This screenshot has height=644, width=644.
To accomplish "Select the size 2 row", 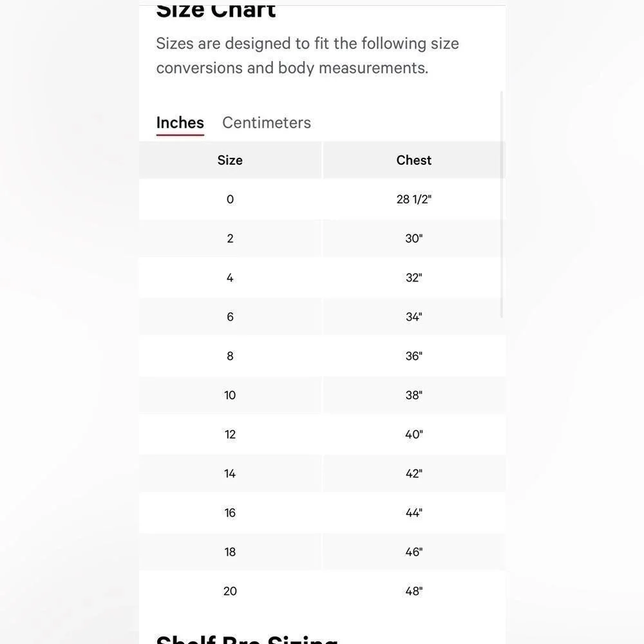I will (x=323, y=238).
